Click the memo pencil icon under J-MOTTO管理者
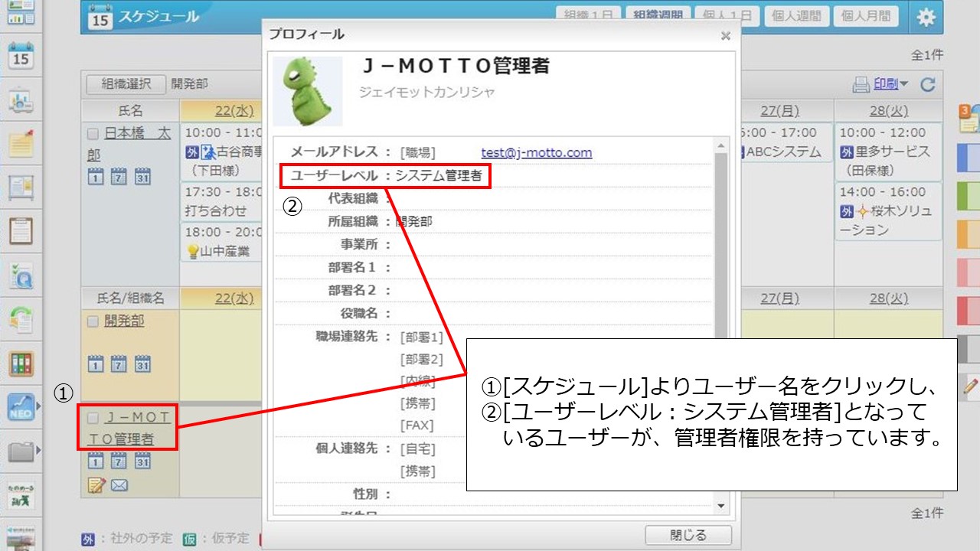Image resolution: width=980 pixels, height=551 pixels. [96, 484]
